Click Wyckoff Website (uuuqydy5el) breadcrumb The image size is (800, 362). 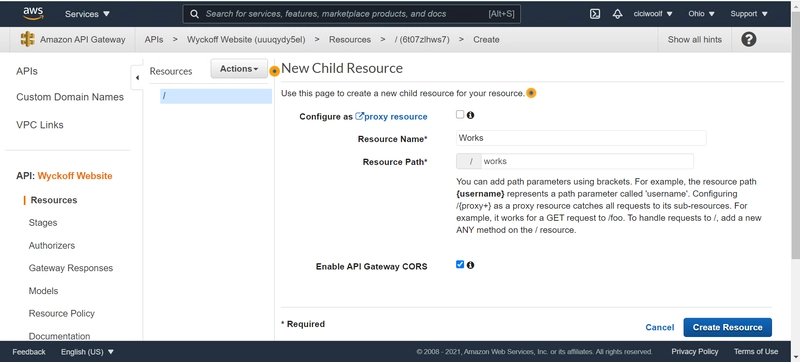pos(246,39)
